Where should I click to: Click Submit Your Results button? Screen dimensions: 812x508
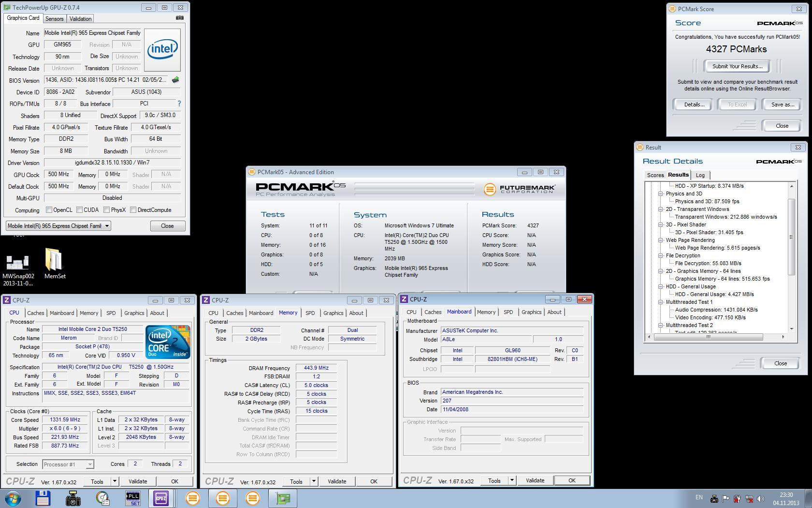(x=737, y=66)
